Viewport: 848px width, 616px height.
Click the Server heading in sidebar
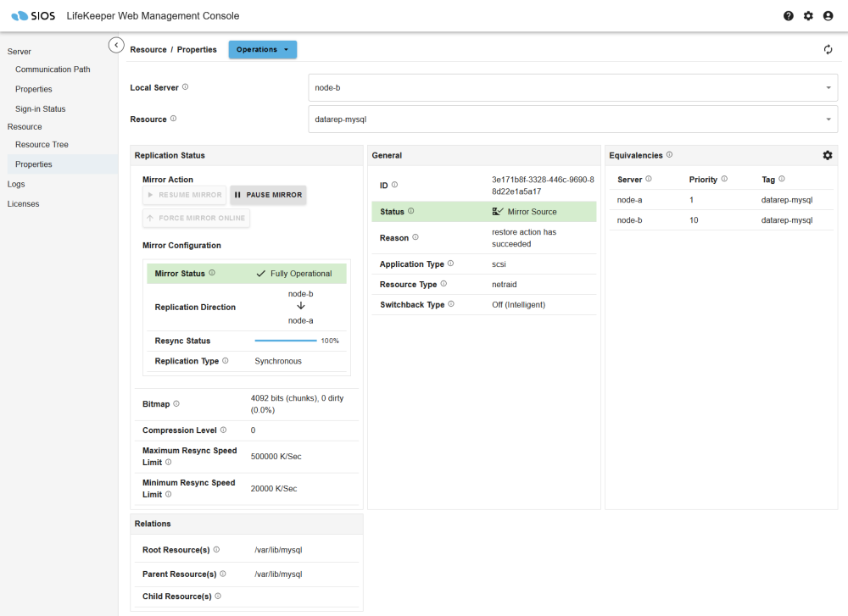pyautogui.click(x=19, y=52)
